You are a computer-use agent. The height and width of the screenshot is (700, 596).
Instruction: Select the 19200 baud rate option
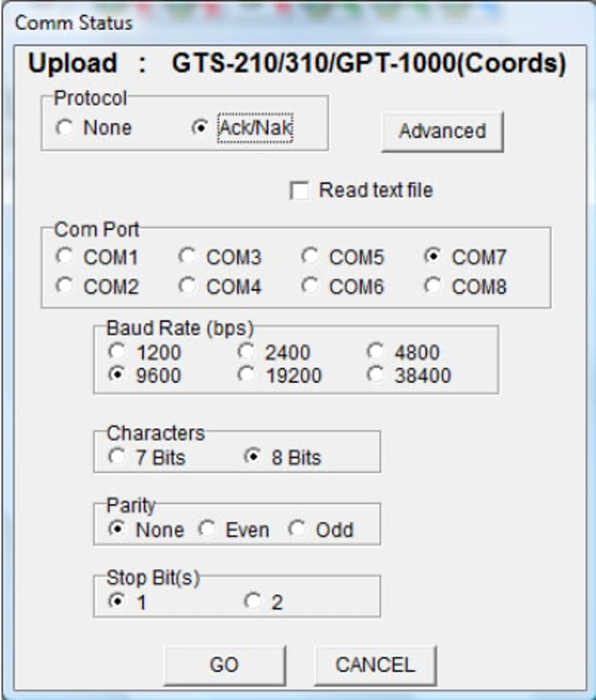point(247,375)
